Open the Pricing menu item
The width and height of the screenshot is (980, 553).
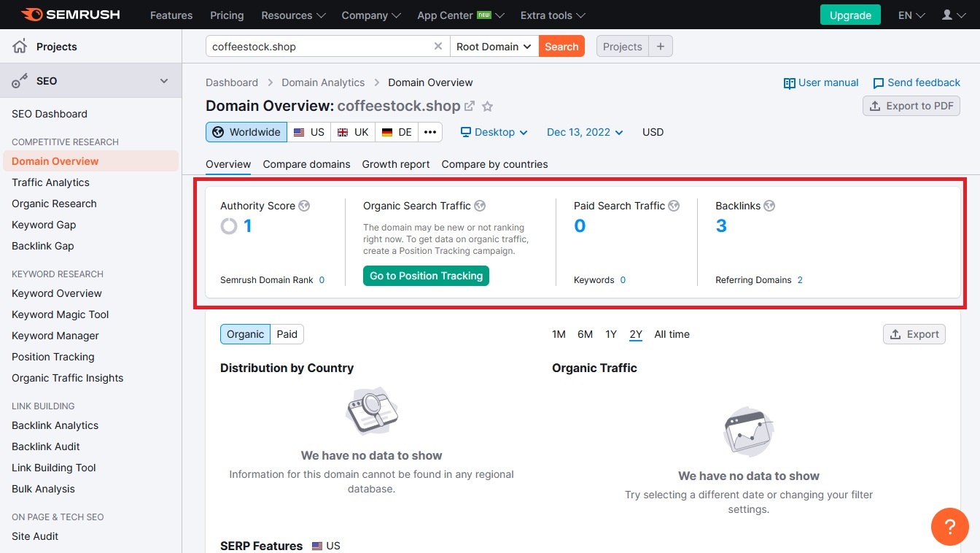[x=227, y=15]
